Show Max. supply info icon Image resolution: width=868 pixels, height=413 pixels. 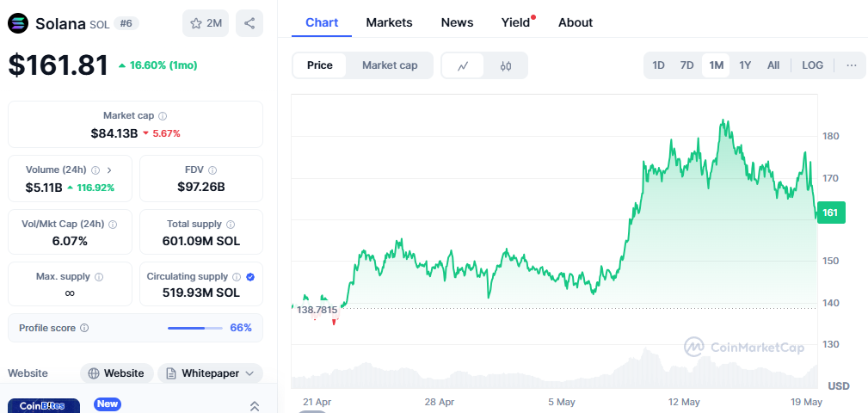(x=99, y=277)
